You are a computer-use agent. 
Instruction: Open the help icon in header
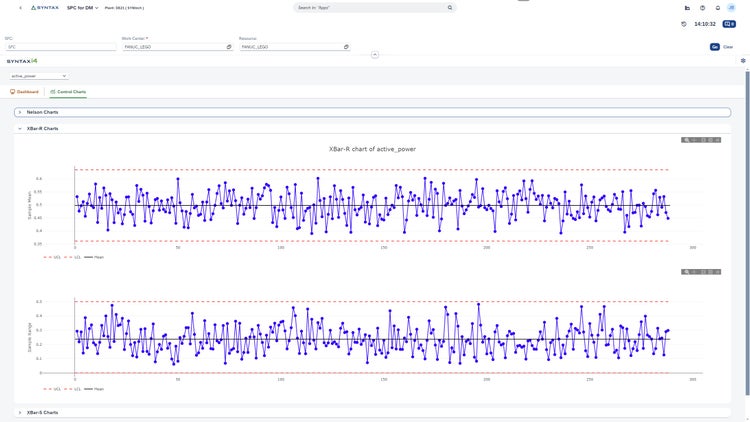(x=702, y=8)
